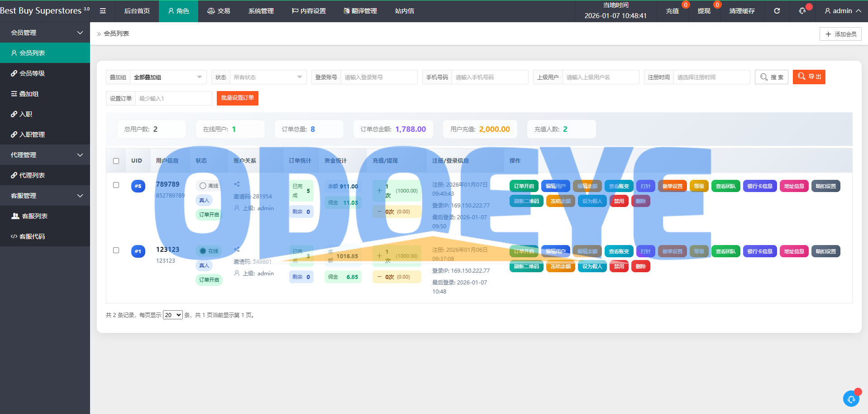The width and height of the screenshot is (868, 414).
Task: Click the 添加会员 button
Action: [840, 34]
